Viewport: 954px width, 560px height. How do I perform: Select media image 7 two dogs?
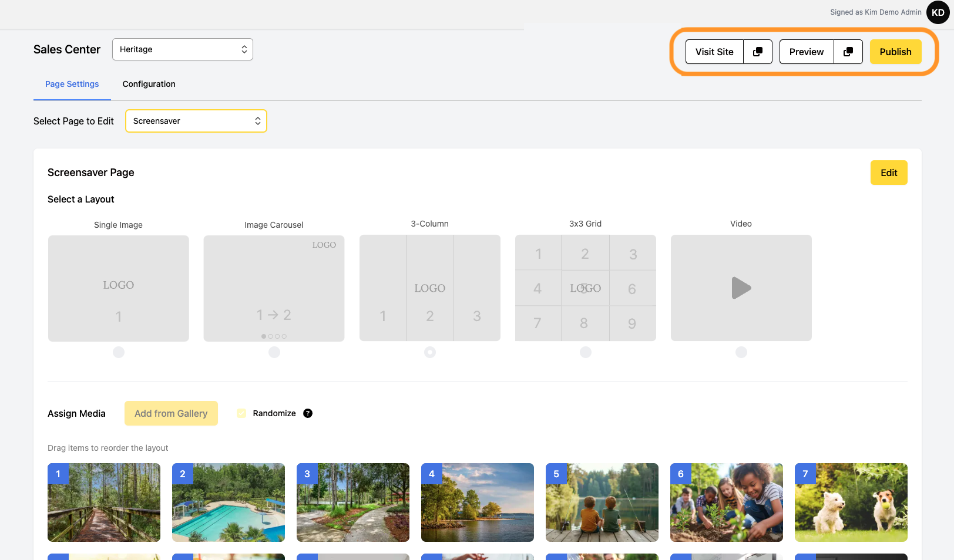click(x=851, y=502)
